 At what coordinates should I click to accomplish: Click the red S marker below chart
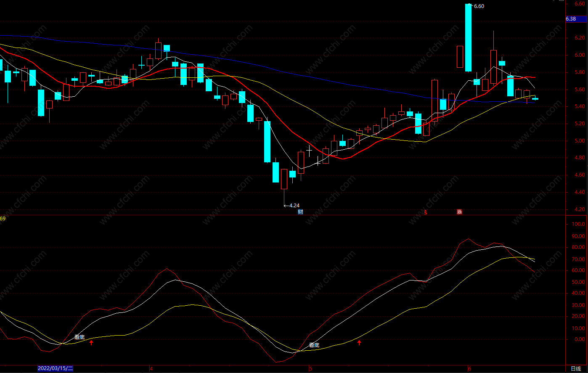tap(426, 212)
